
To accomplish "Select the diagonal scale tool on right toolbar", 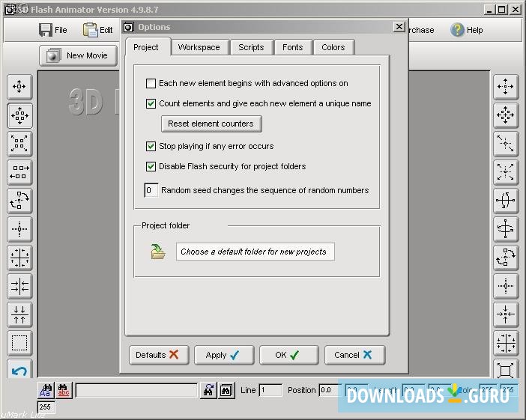I will pos(506,144).
